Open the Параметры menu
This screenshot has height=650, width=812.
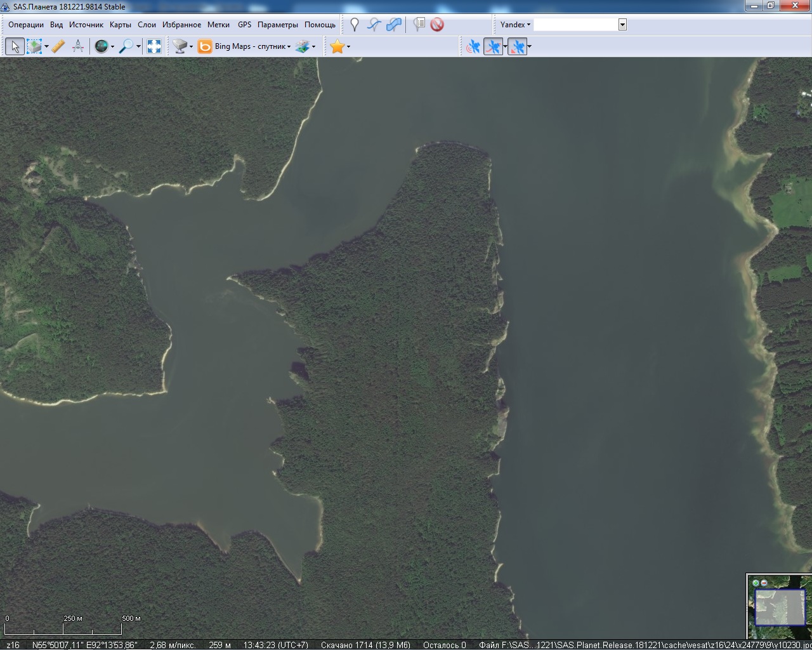click(x=277, y=25)
